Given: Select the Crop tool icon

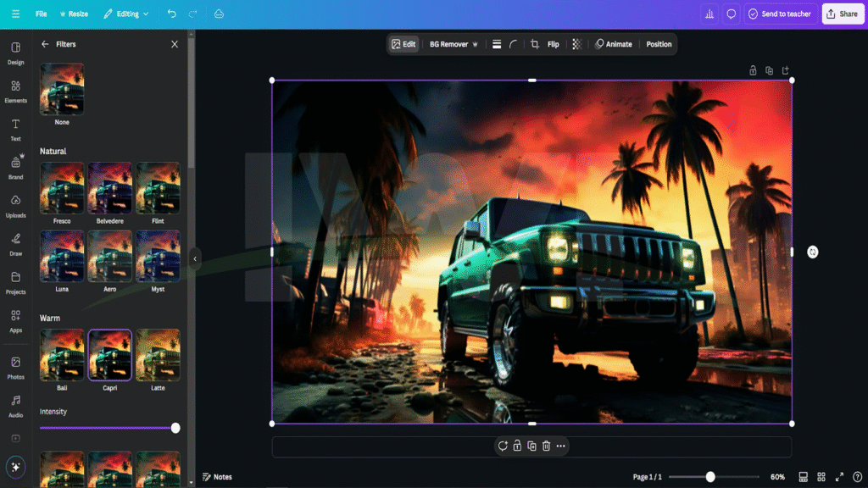Looking at the screenshot, I should click(x=534, y=44).
